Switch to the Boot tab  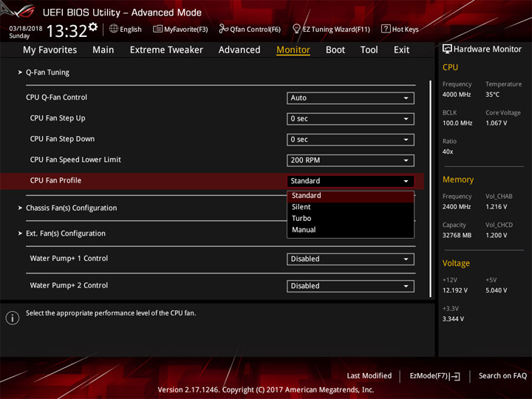tap(335, 50)
